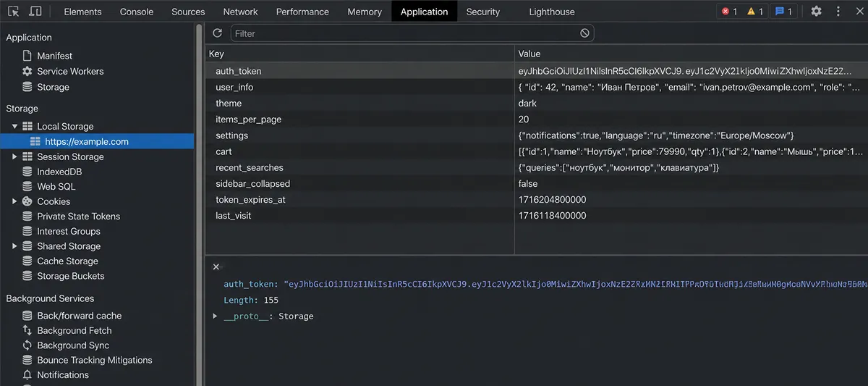Screen dimensions: 868x386
Task: Open Service Workers in the sidebar
Action: click(70, 71)
